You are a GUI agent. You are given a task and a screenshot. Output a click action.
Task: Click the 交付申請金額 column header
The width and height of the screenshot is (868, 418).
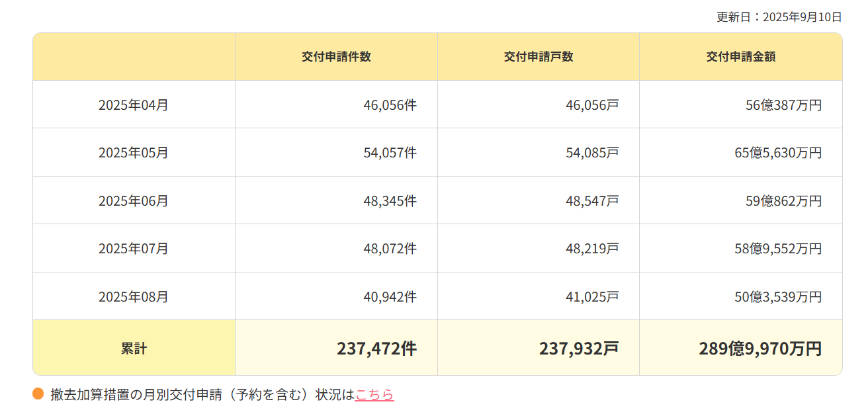coord(740,57)
